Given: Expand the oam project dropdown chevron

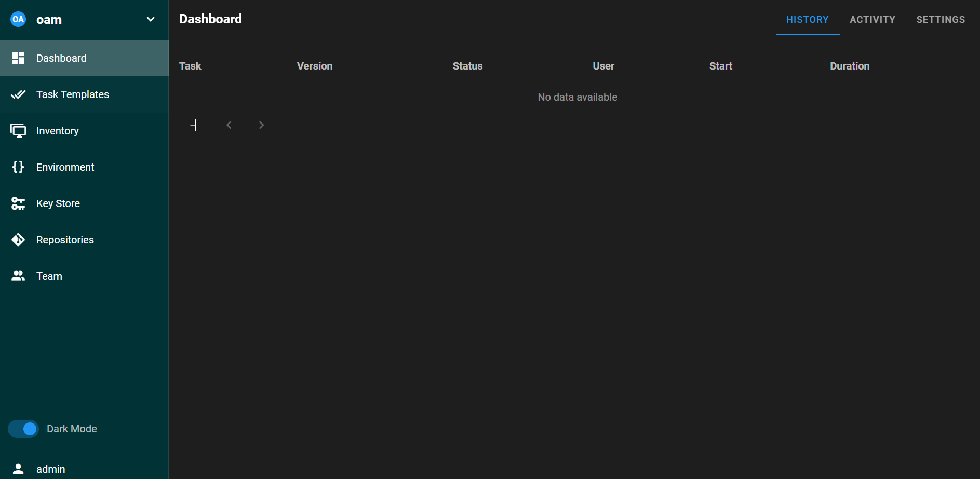Looking at the screenshot, I should (x=151, y=20).
